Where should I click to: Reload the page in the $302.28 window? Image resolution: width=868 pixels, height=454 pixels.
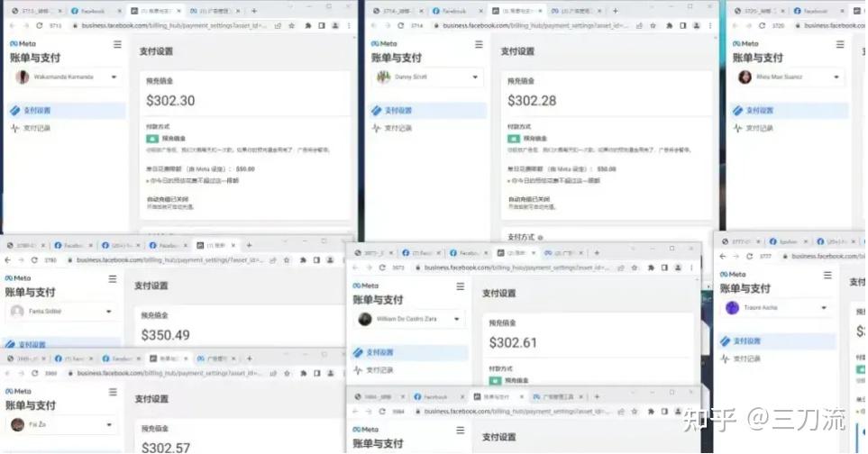(x=401, y=25)
